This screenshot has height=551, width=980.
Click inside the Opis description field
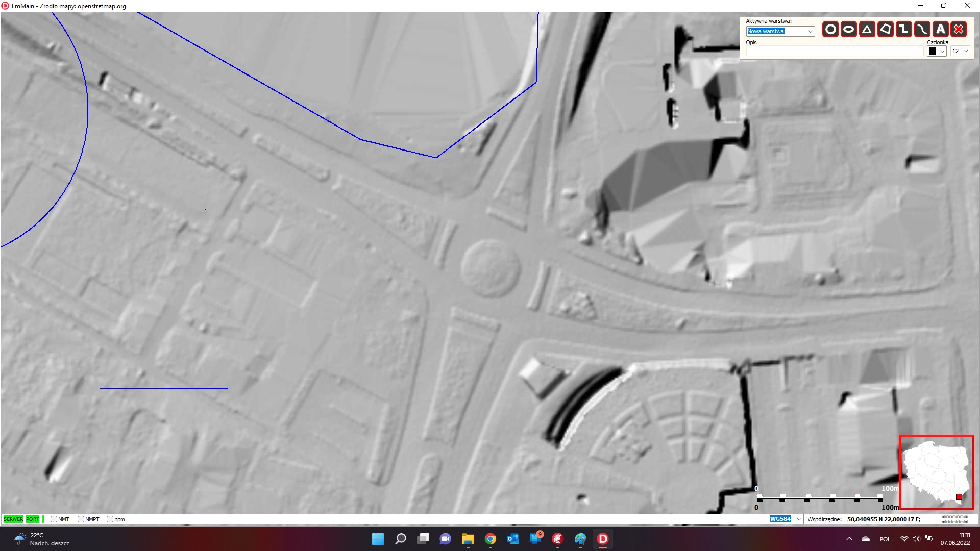pyautogui.click(x=834, y=51)
